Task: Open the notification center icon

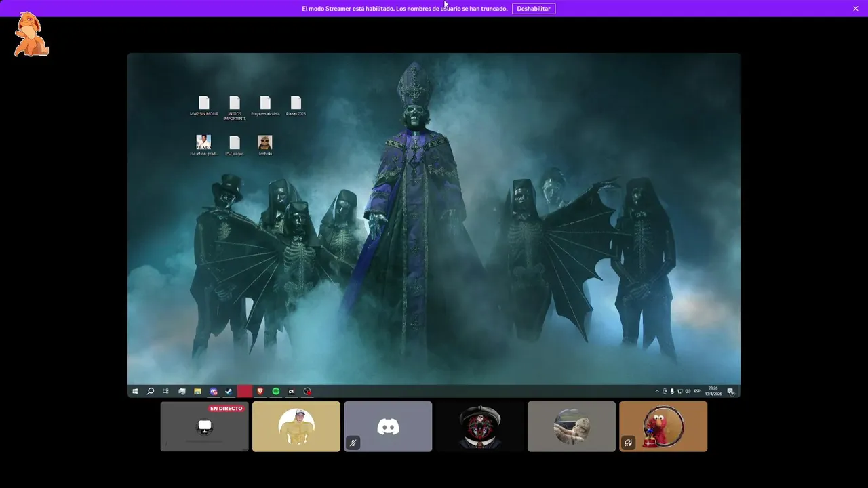Action: click(x=730, y=391)
